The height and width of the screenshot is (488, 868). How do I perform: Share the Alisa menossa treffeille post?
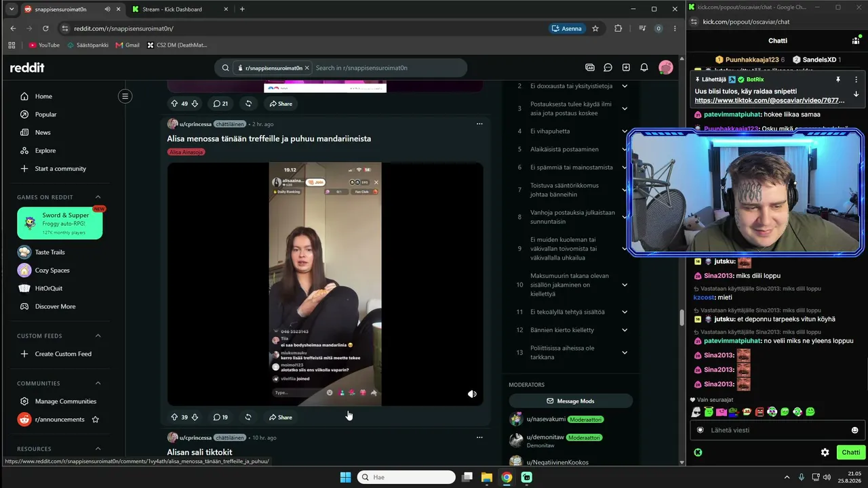point(281,417)
